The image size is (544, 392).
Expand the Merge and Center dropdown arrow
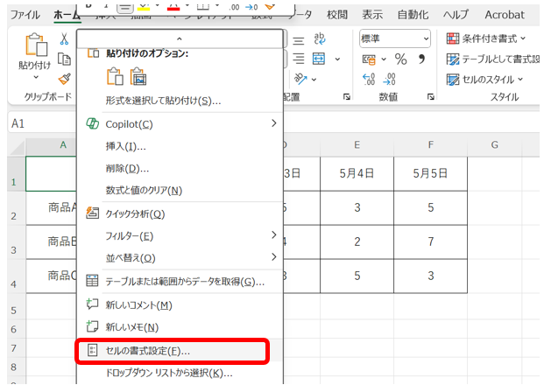coord(337,59)
